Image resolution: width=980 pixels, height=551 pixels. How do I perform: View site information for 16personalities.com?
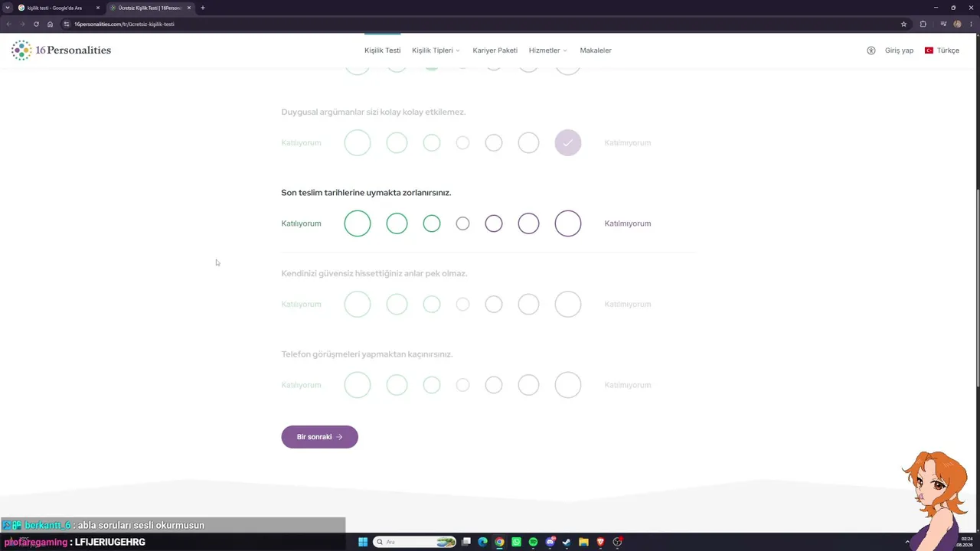click(x=67, y=24)
